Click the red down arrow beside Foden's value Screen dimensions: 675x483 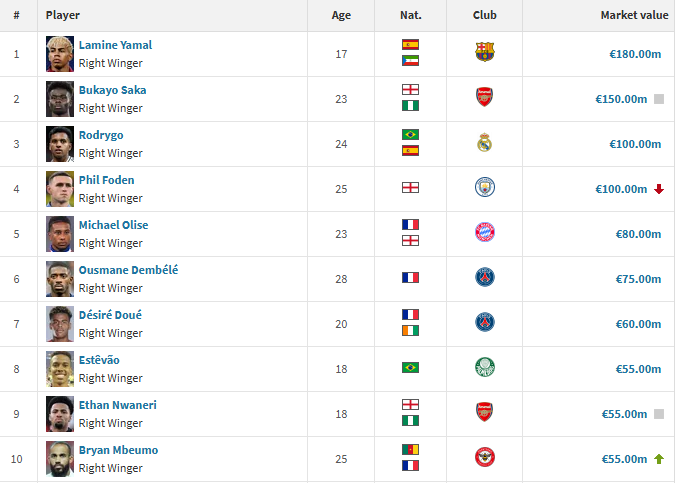point(659,189)
